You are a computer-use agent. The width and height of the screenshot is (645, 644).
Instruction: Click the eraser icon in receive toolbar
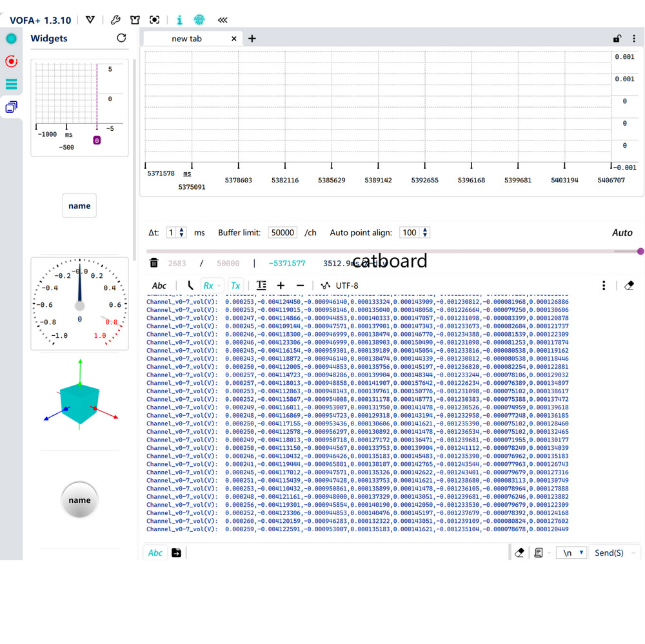pos(630,286)
